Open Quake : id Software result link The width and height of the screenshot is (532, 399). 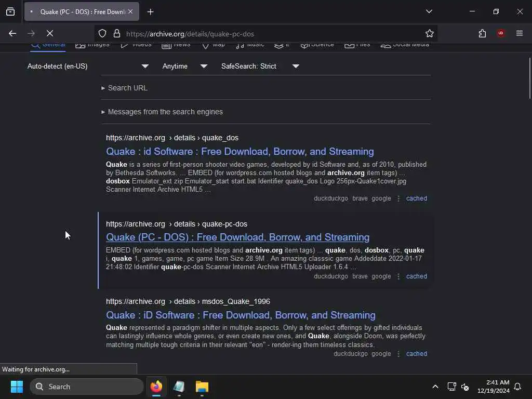(240, 151)
